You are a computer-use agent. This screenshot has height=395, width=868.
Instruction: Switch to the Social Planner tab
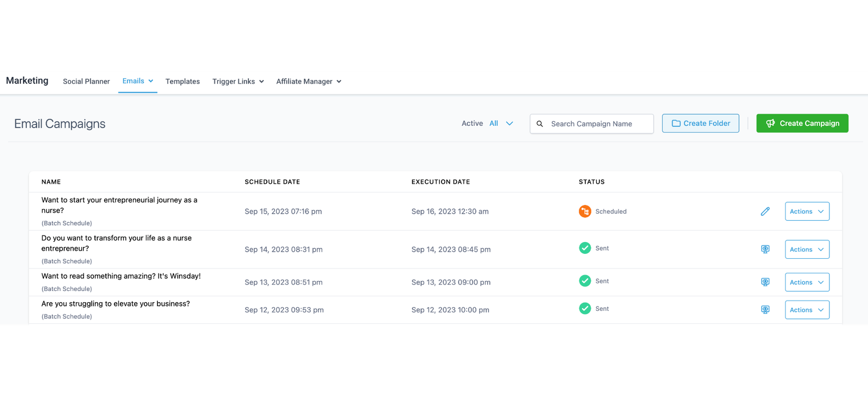point(86,81)
